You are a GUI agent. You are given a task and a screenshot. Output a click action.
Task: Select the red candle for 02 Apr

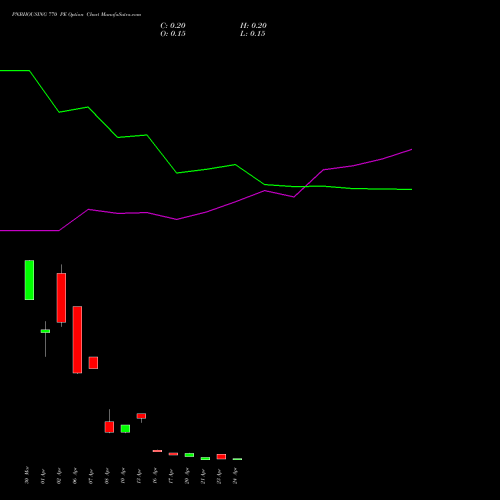61,298
